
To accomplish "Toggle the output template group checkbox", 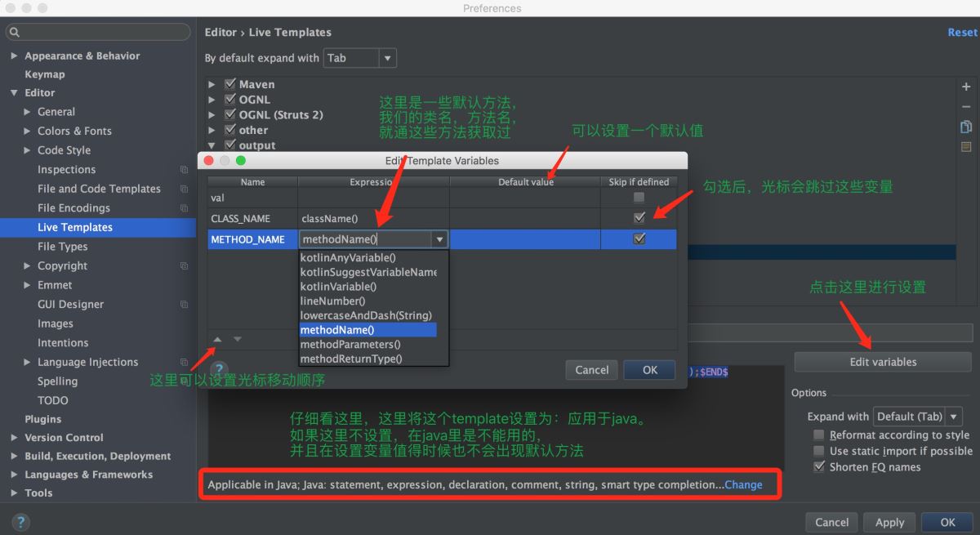I will pyautogui.click(x=230, y=145).
